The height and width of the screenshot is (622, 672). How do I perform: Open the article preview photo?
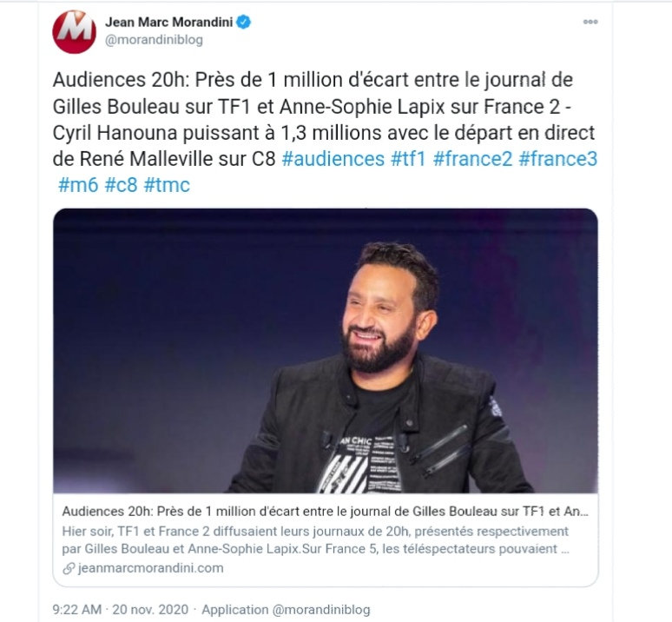[x=326, y=350]
